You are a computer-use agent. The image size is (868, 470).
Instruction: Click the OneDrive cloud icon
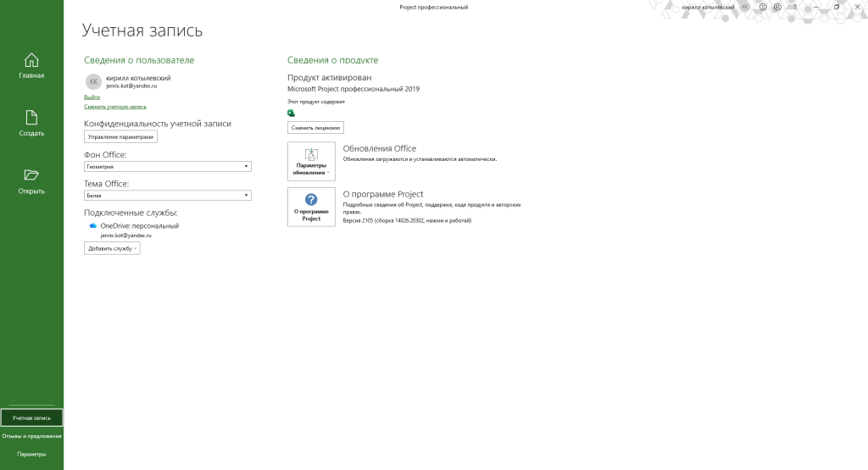[x=93, y=225]
